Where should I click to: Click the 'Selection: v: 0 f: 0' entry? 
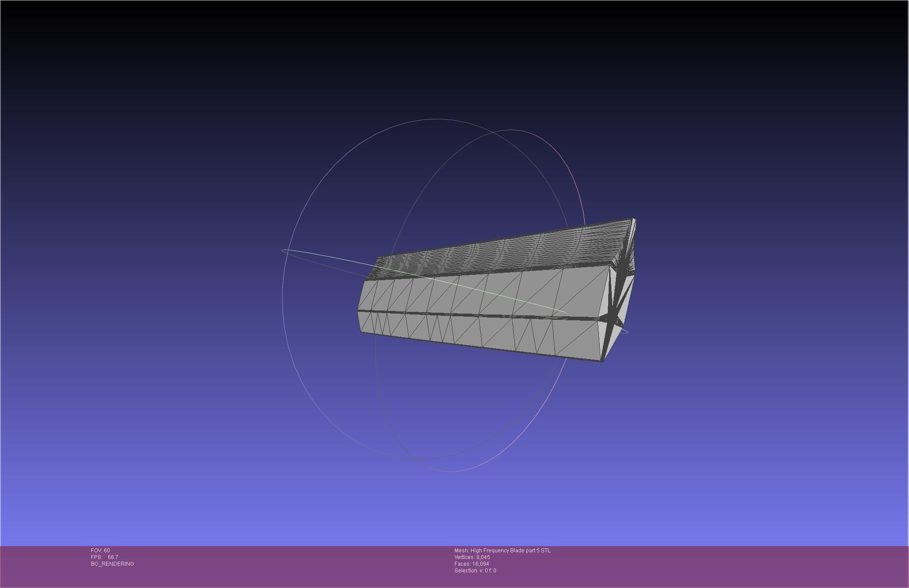coord(475,571)
